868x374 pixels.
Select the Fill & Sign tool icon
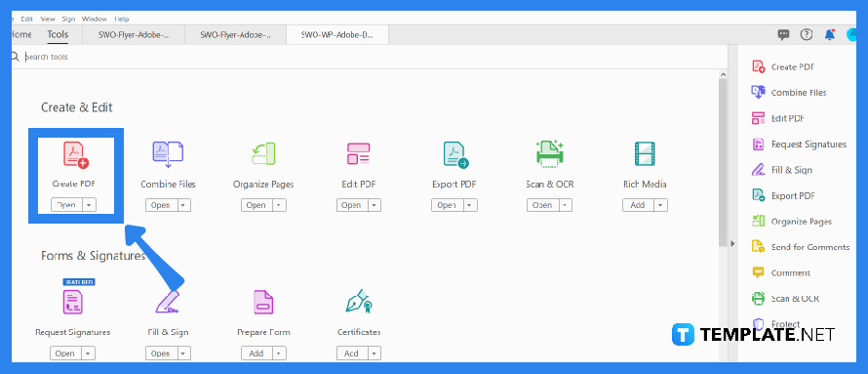coord(168,302)
